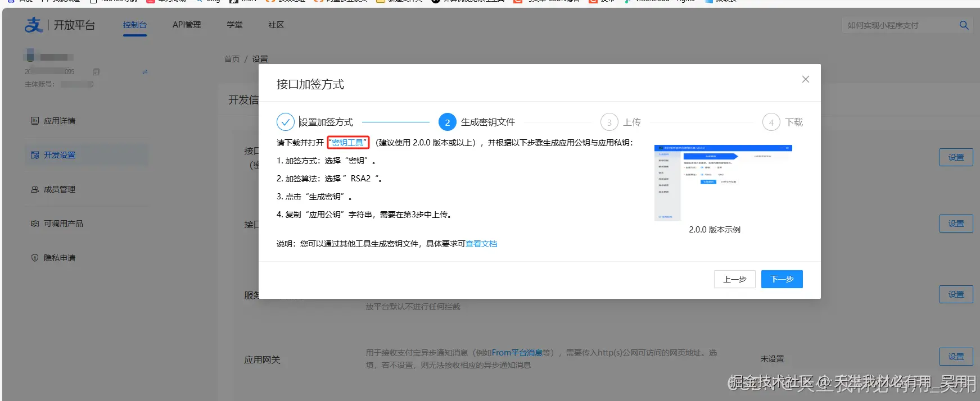
Task: Click the 开发设置 sidebar icon
Action: tap(35, 155)
